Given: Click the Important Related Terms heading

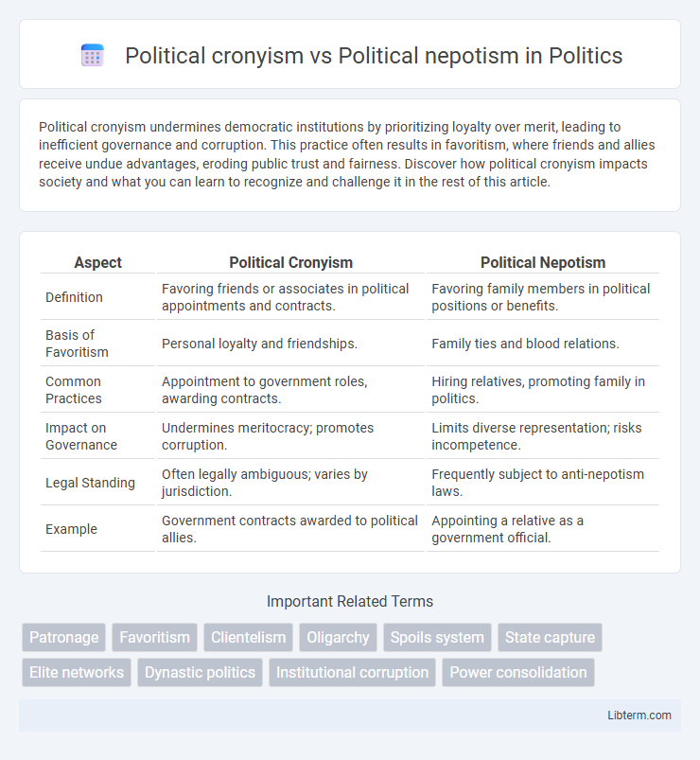Looking at the screenshot, I should (350, 601).
